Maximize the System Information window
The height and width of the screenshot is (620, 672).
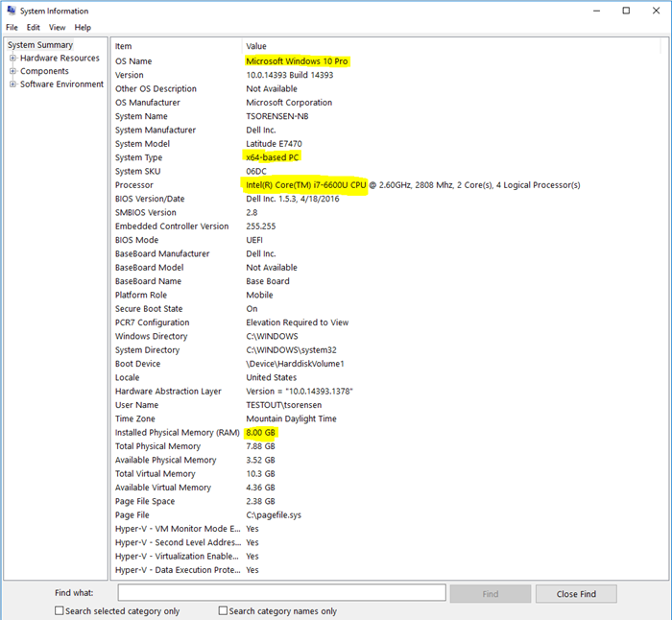tap(626, 11)
